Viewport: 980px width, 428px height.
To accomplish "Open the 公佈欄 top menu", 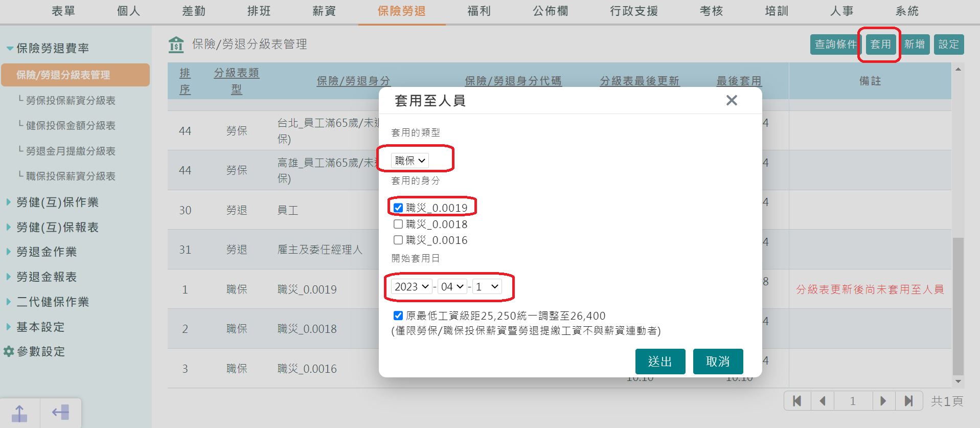I will click(x=551, y=11).
